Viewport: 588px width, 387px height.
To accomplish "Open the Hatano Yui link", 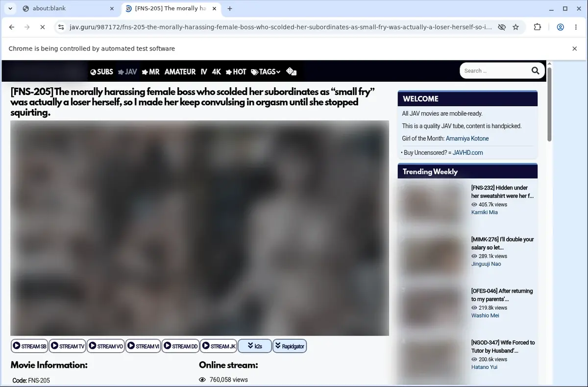I will tap(484, 367).
